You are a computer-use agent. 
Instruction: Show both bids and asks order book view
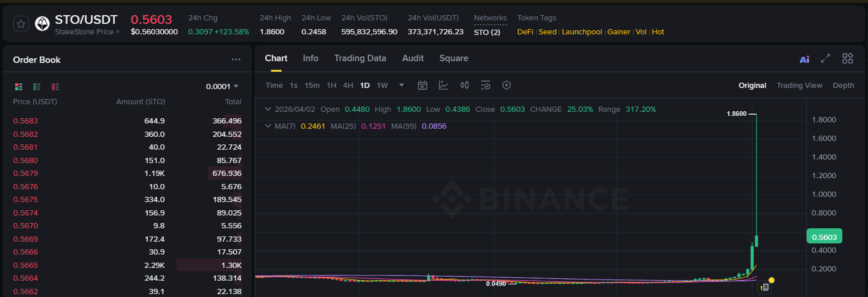(19, 87)
